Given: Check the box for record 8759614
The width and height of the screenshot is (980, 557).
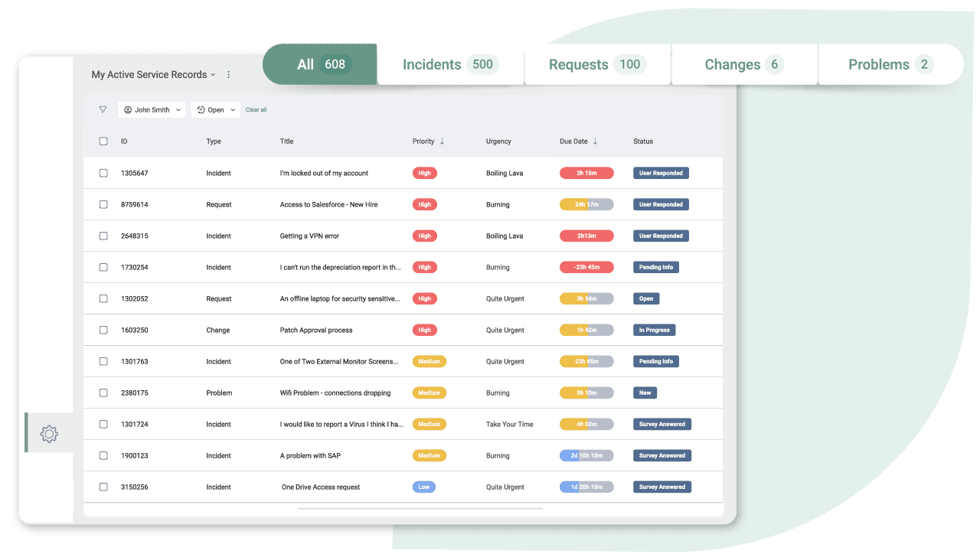Looking at the screenshot, I should [x=103, y=204].
